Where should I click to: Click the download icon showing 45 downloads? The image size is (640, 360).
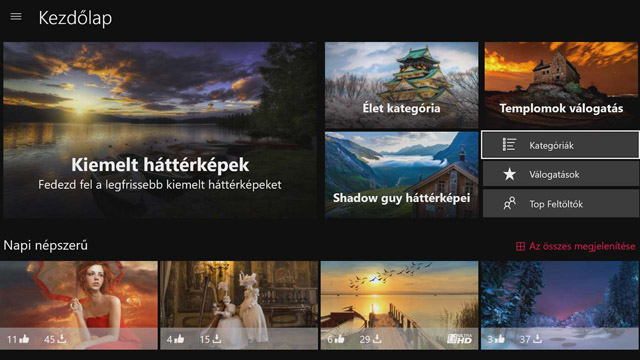point(62,339)
